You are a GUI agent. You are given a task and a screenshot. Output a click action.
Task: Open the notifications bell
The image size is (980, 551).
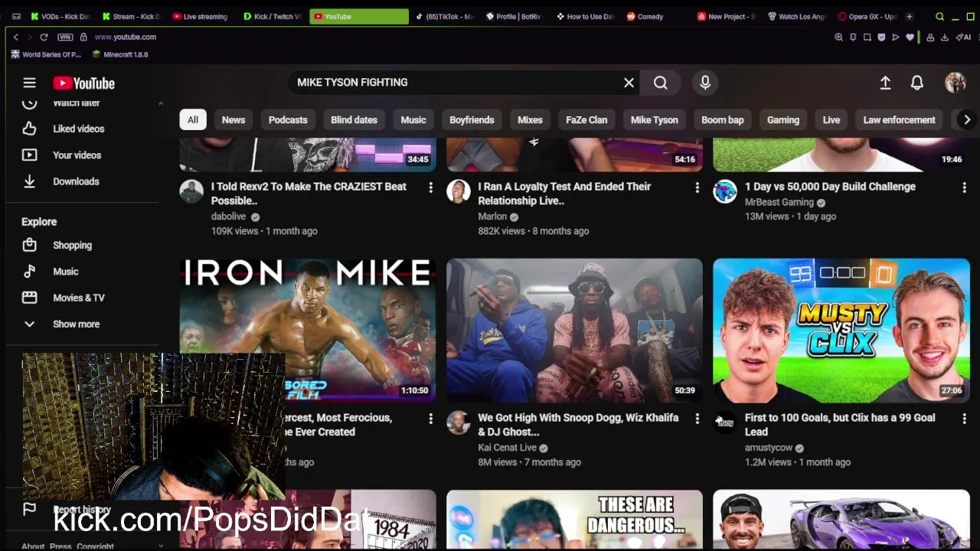(916, 83)
